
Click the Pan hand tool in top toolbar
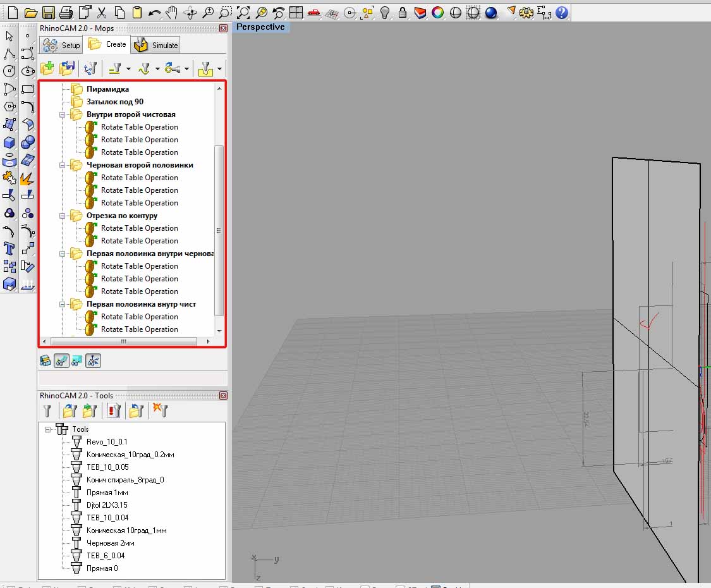(x=171, y=12)
